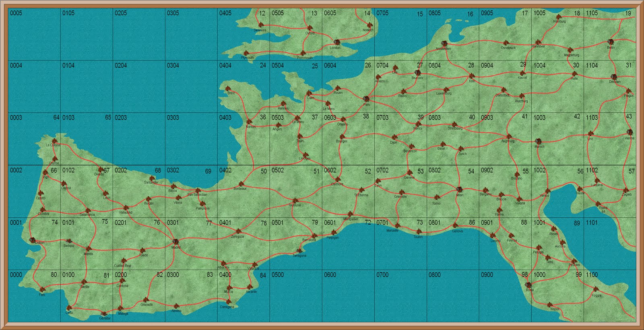The width and height of the screenshot is (644, 330).
Task: Select the Zaragoza city marker
Action: click(x=239, y=231)
